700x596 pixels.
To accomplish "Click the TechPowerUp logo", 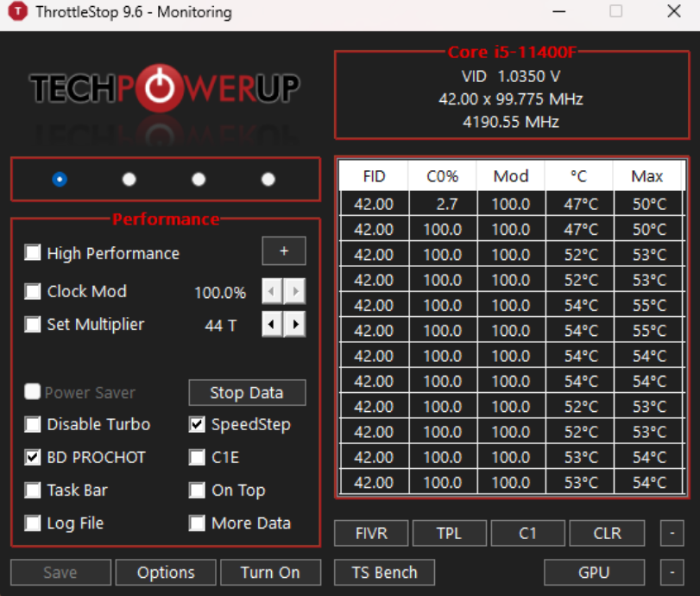I will click(x=165, y=89).
